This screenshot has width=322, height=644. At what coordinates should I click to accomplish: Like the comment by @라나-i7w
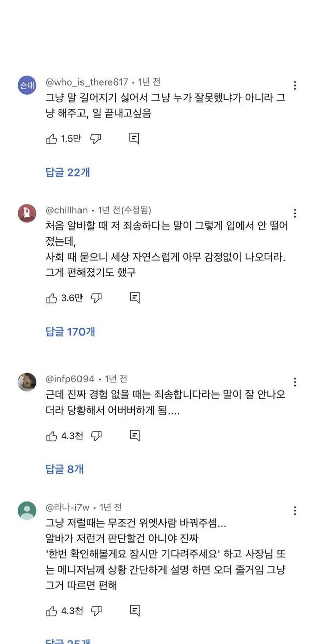[x=51, y=611]
